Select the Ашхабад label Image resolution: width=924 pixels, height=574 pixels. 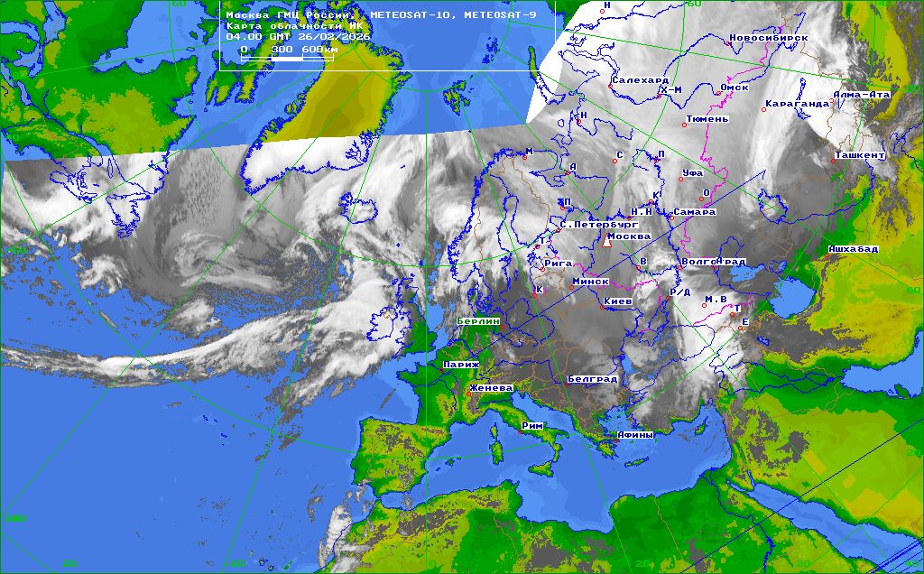[853, 249]
